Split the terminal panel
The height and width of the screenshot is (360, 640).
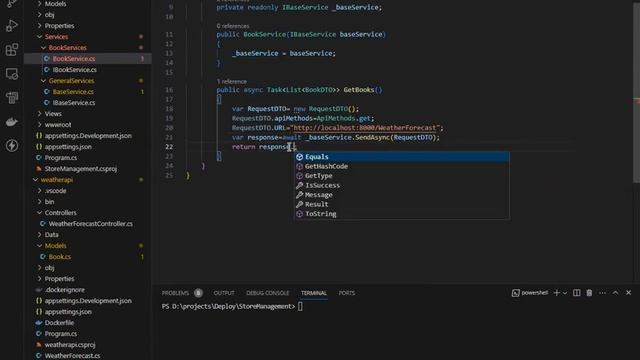click(576, 293)
